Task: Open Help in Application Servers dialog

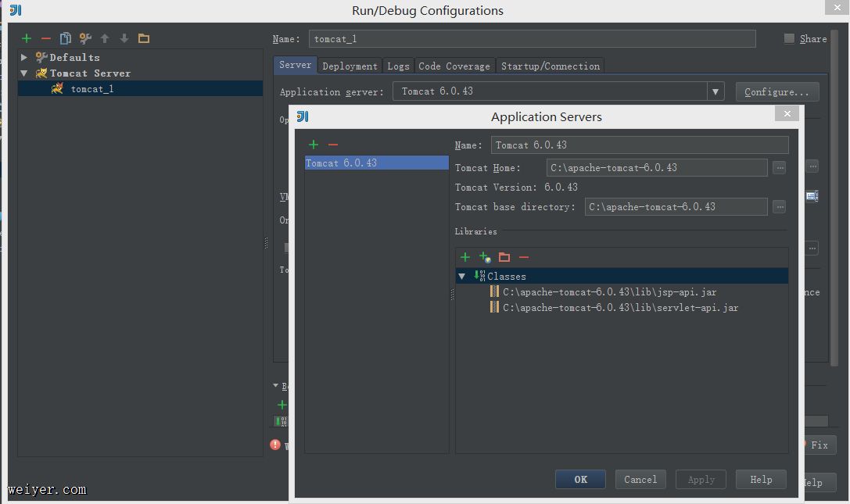Action: [761, 480]
